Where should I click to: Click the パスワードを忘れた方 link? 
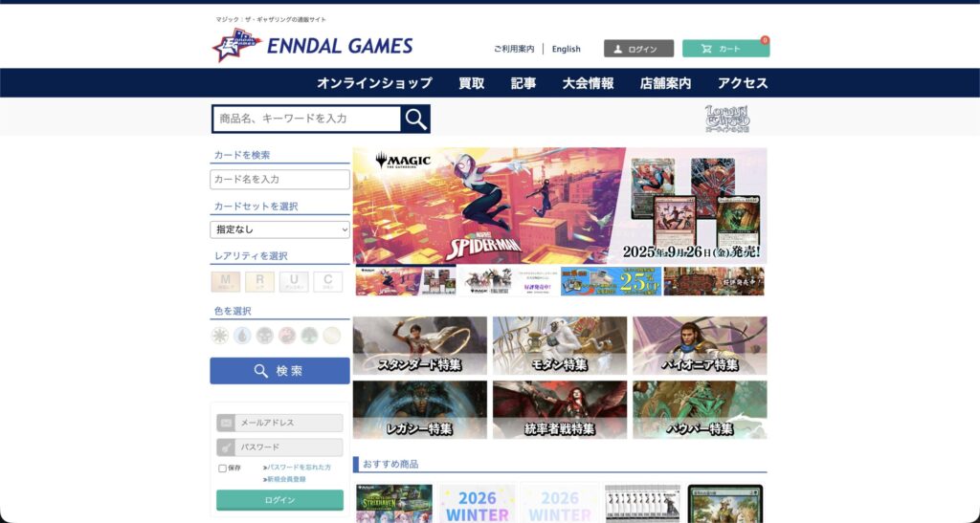click(x=298, y=468)
